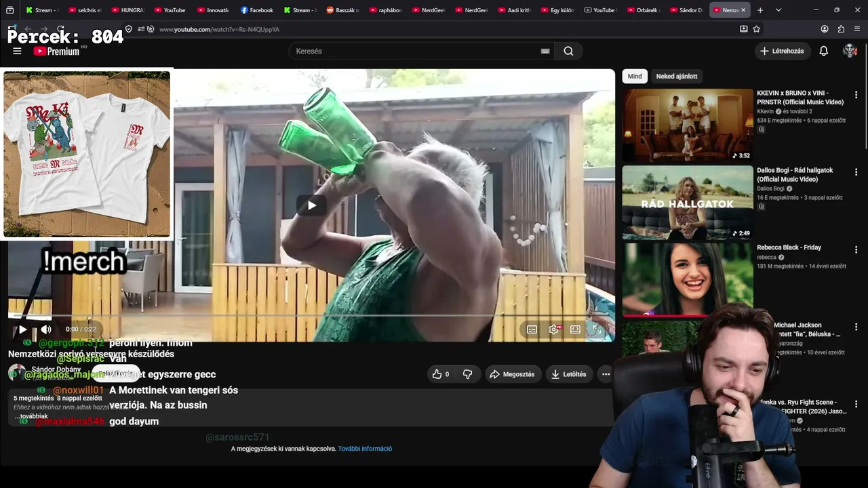Screen dimensions: 868x488
Task: Open Sándor Dobány channel avatar
Action: [16, 373]
